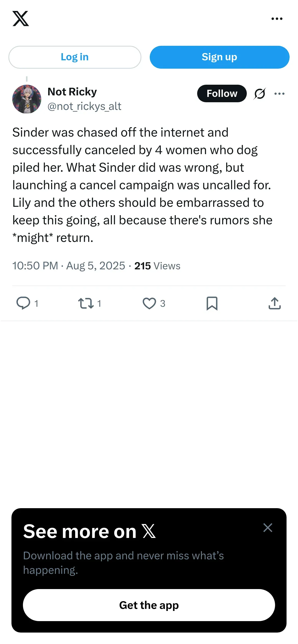The width and height of the screenshot is (298, 644).
Task: Open the tweet's three-dot more menu
Action: point(279,94)
